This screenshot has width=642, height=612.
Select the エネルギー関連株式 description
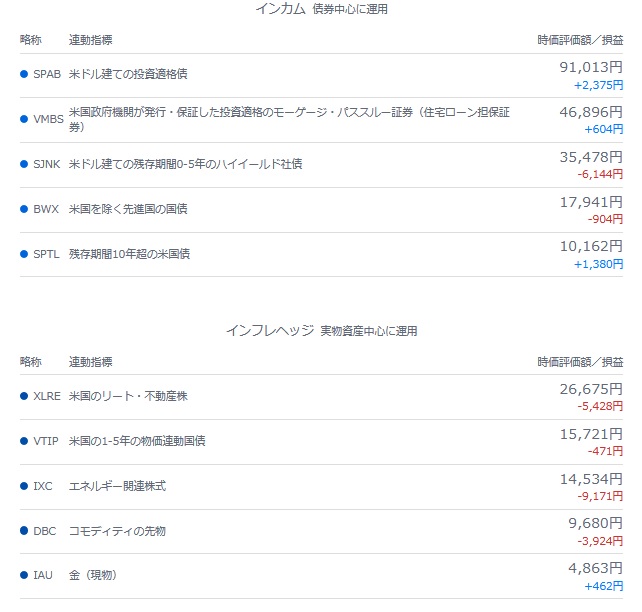tap(118, 486)
